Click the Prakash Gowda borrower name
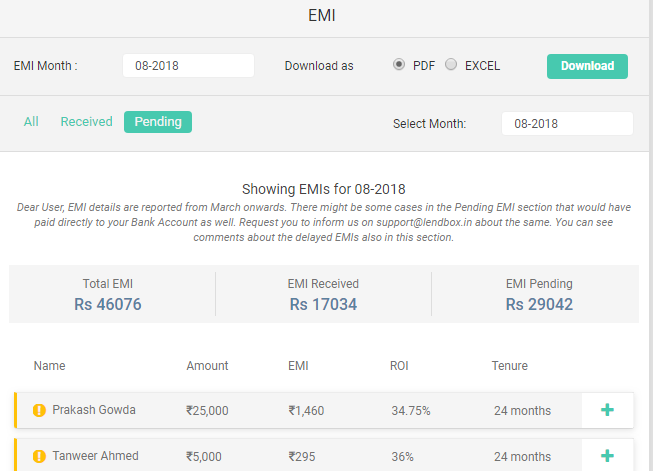This screenshot has width=653, height=471. [x=94, y=410]
